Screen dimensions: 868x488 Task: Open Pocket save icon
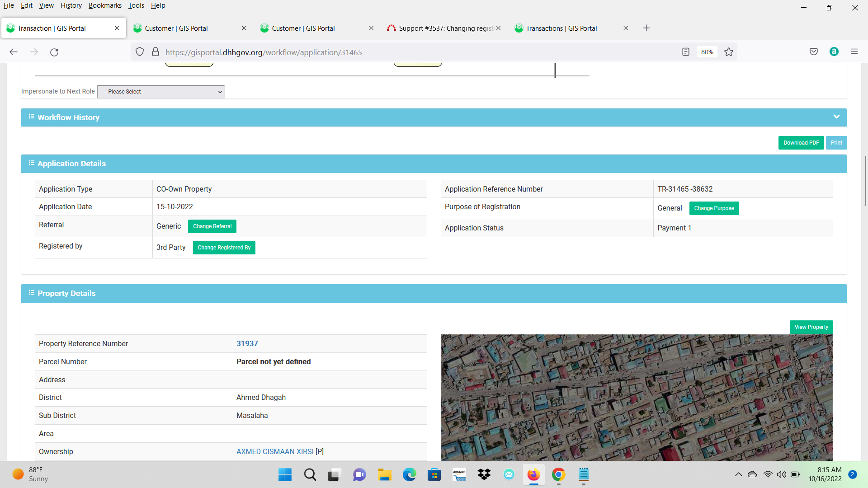[x=814, y=52]
